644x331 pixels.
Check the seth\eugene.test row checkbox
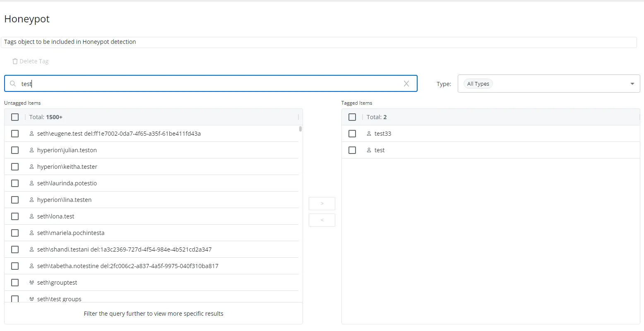pos(15,134)
